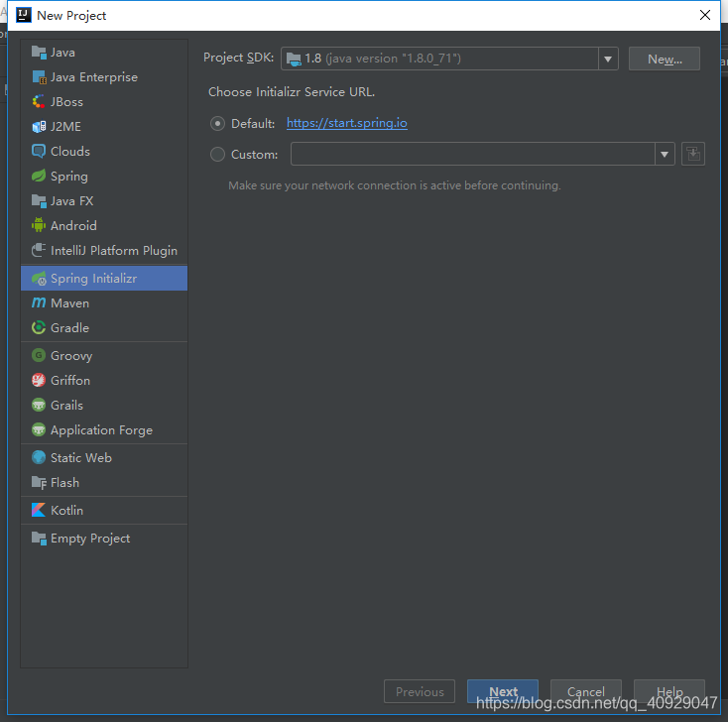Click the Cancel button
This screenshot has width=728, height=722.
586,691
